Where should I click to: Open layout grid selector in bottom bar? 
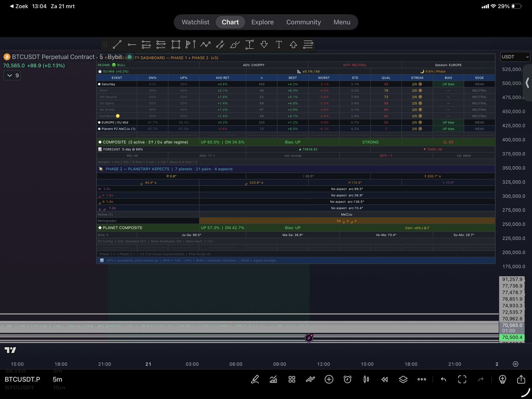point(292,379)
